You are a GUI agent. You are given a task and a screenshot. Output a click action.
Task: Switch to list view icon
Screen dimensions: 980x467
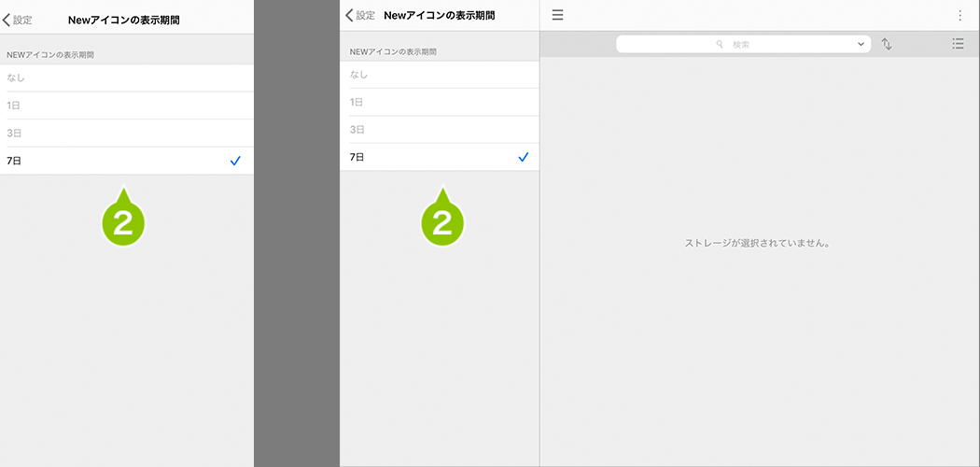click(x=958, y=44)
